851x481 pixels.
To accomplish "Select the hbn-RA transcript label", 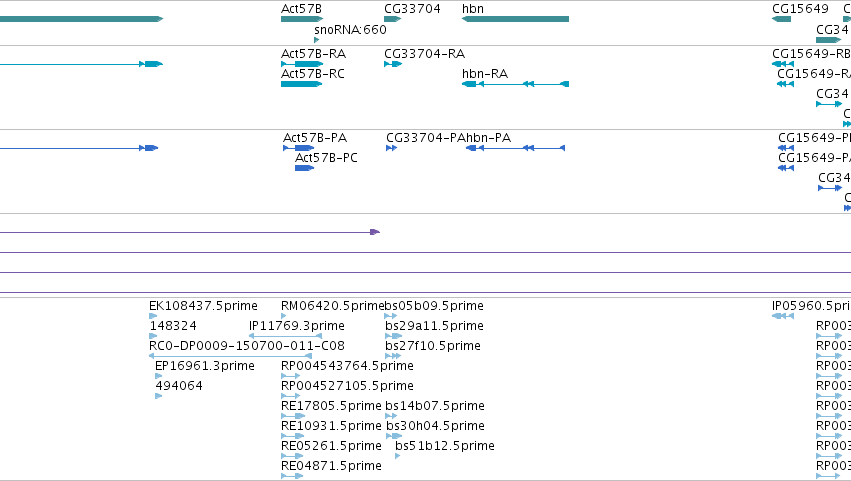I will click(485, 74).
